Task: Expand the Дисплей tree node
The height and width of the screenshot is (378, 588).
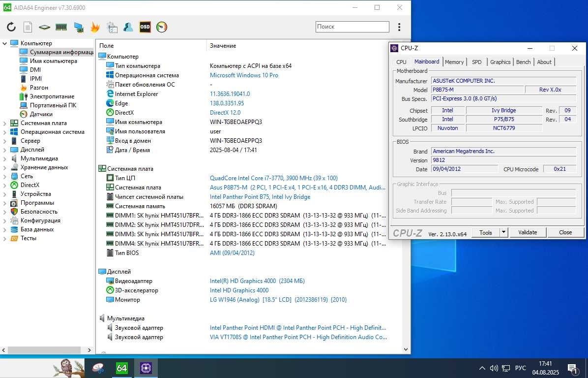Action: [x=5, y=150]
